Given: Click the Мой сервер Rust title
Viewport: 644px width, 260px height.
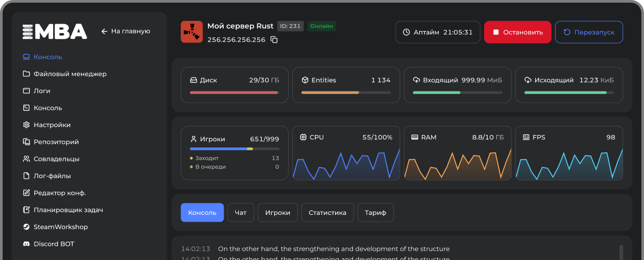Looking at the screenshot, I should pos(240,26).
